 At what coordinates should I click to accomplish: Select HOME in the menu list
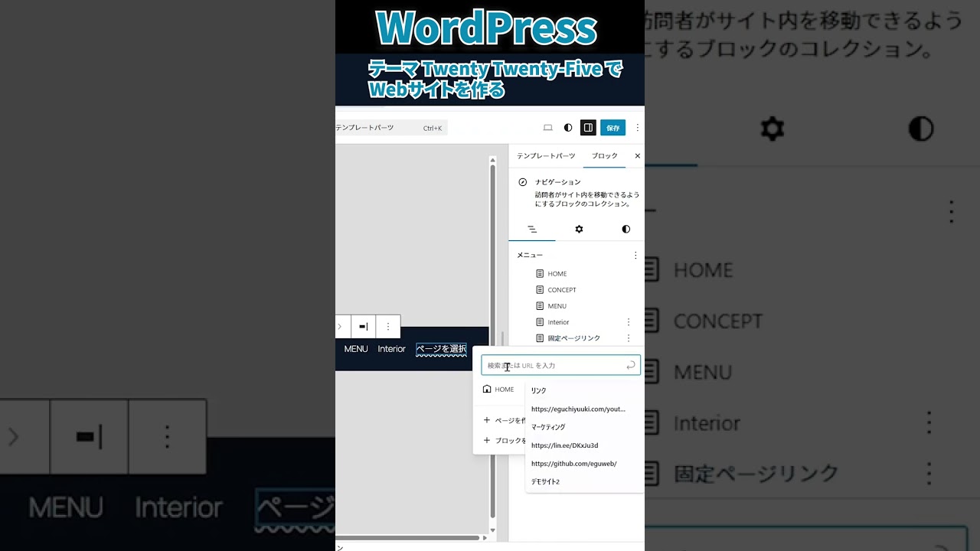[x=557, y=274]
